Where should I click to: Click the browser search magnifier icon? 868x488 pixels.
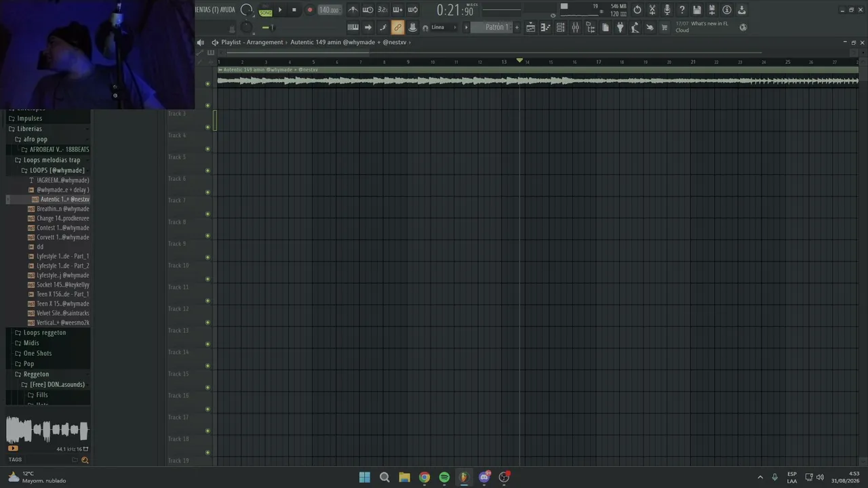coord(85,460)
